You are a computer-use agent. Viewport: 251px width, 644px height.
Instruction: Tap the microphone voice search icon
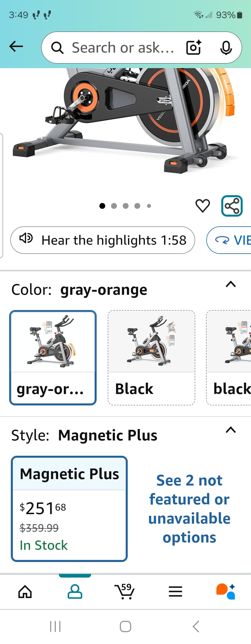pyautogui.click(x=226, y=48)
